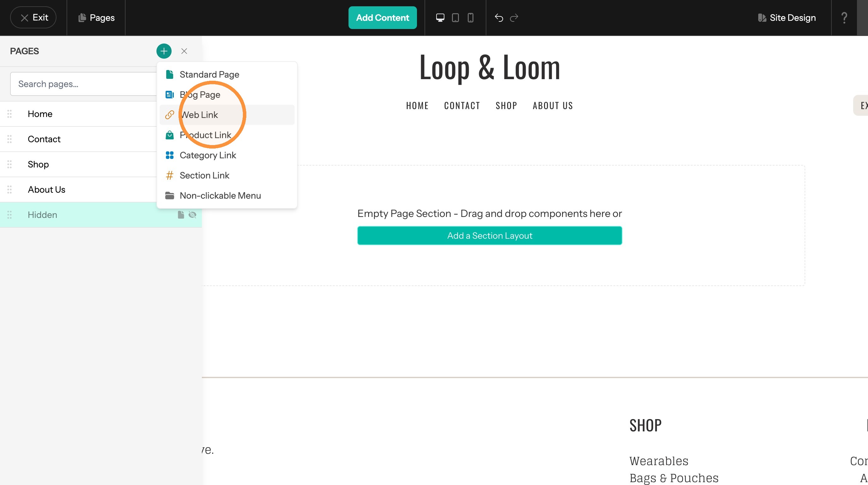Toggle visibility of the Hidden page
Image resolution: width=868 pixels, height=485 pixels.
[192, 215]
